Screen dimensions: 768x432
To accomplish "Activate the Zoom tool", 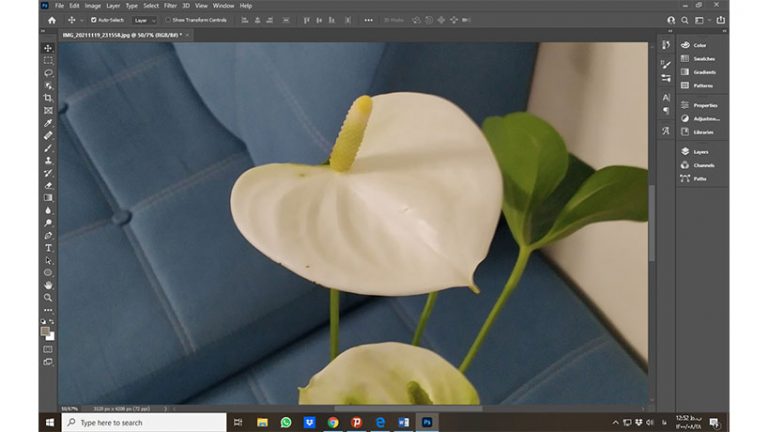I will [x=48, y=297].
